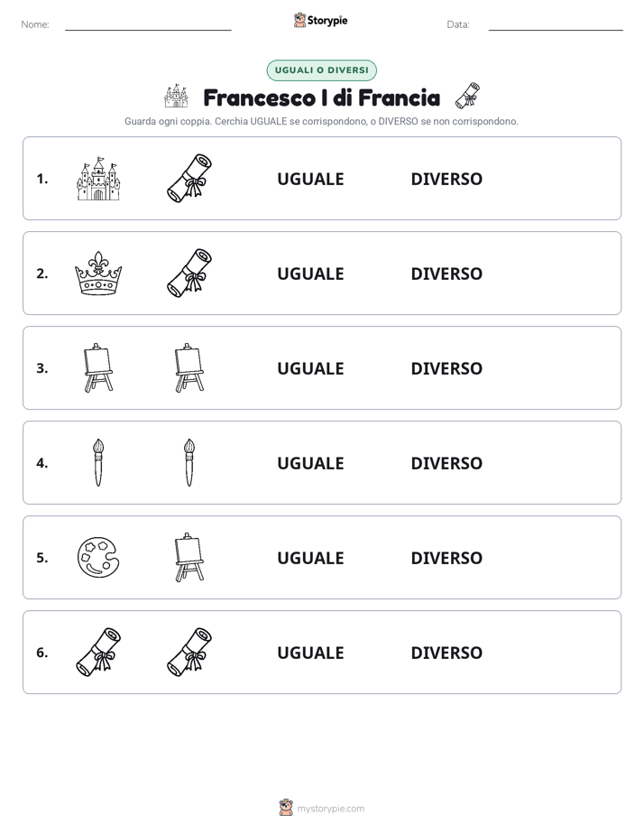Viewport: 644px width, 834px height.
Task: Click the Nome input line
Action: [148, 25]
